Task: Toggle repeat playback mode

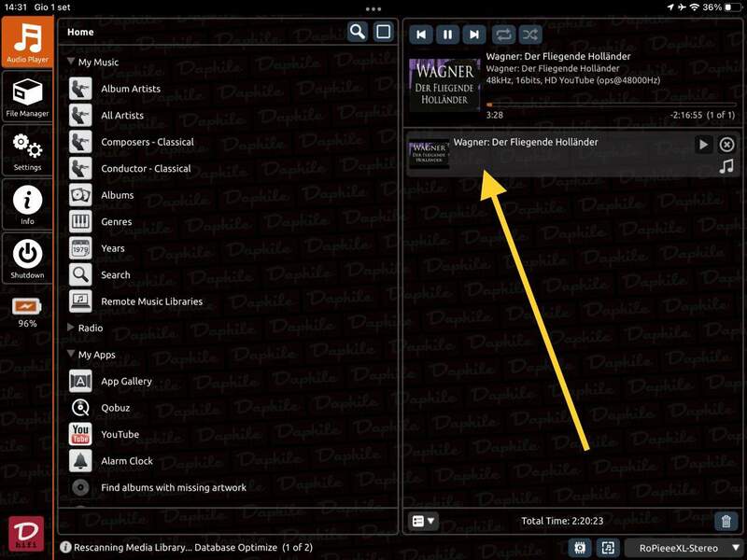Action: coord(504,35)
